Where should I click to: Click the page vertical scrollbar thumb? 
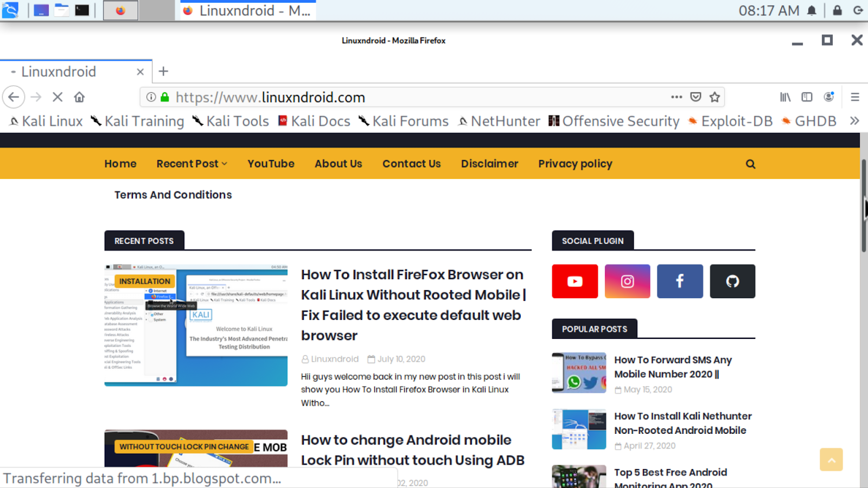coord(864,206)
